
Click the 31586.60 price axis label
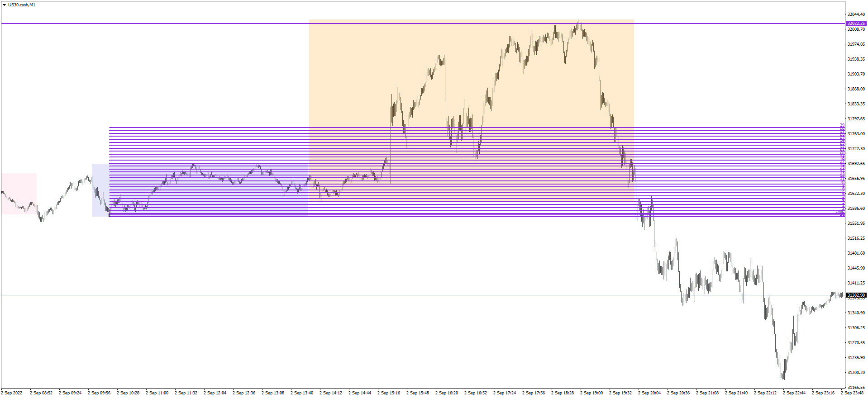pos(856,208)
